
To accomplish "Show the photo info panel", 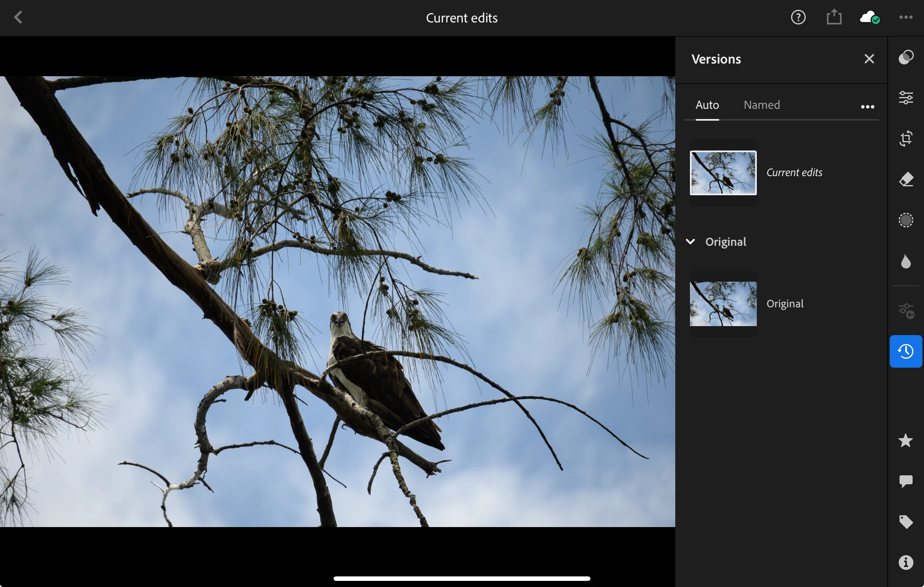I will coord(906,563).
